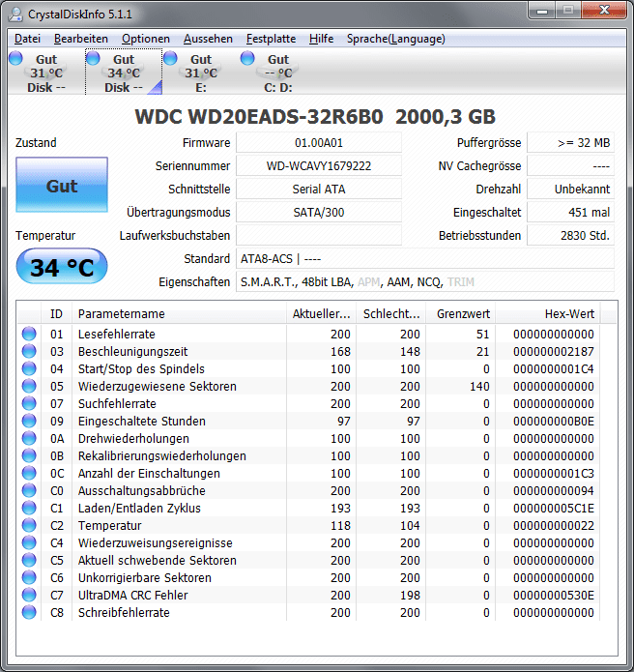
Task: Click the NCQ feature label
Action: [428, 282]
